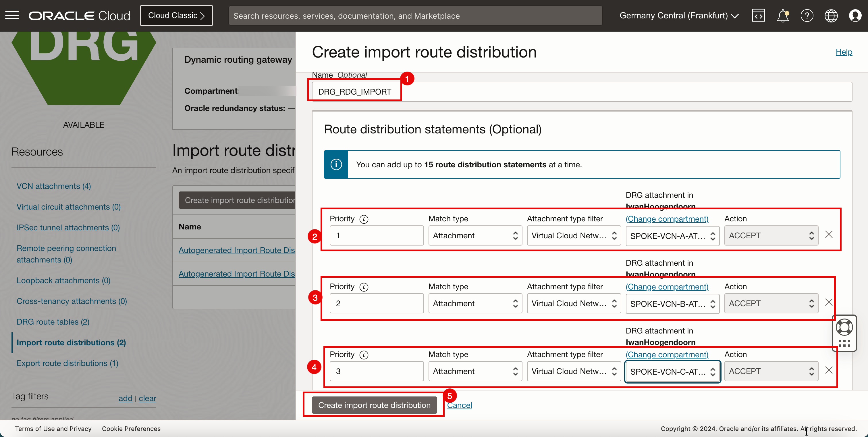Click the notifications bell icon
Viewport: 868px width, 437px height.
coord(783,15)
